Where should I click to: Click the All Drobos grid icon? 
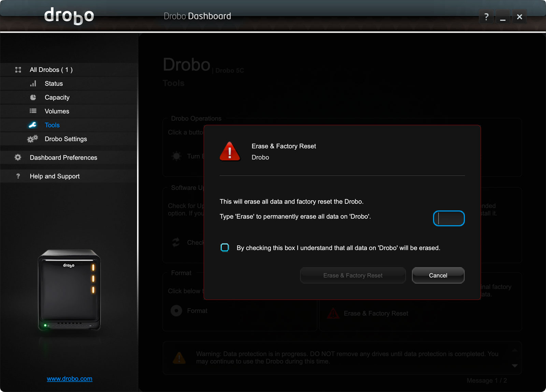[x=18, y=70]
